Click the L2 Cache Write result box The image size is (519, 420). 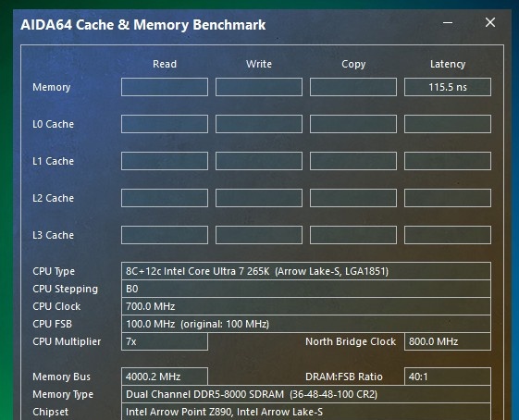tap(259, 198)
